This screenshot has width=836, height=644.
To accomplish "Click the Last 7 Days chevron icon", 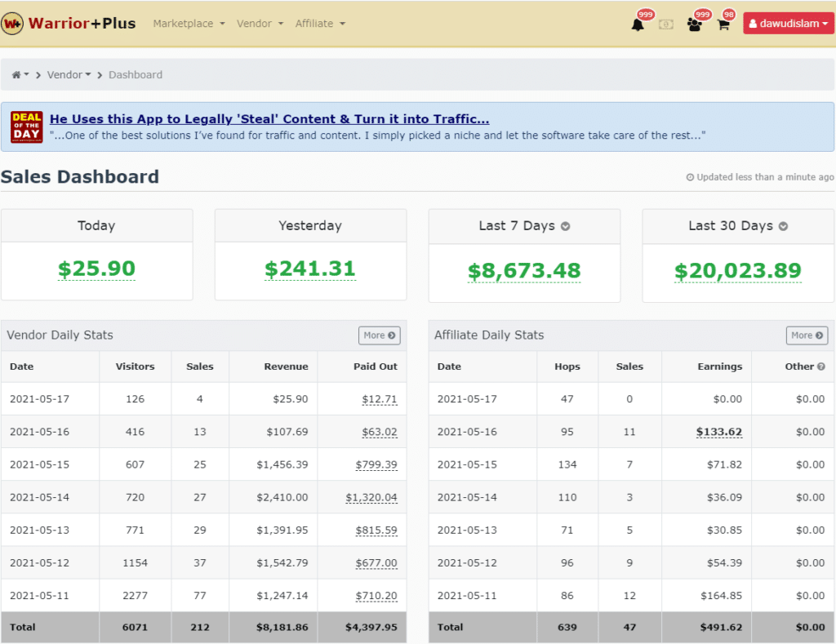I will pos(565,226).
